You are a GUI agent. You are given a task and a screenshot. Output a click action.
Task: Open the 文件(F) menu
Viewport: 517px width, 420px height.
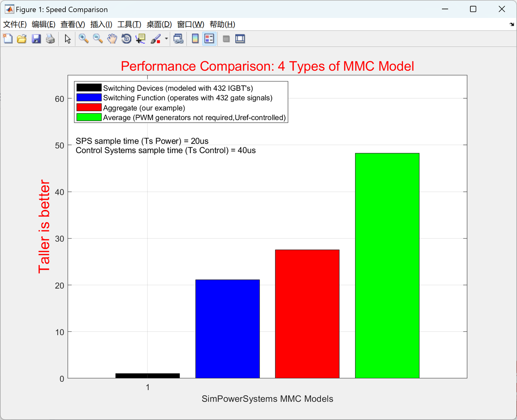15,24
